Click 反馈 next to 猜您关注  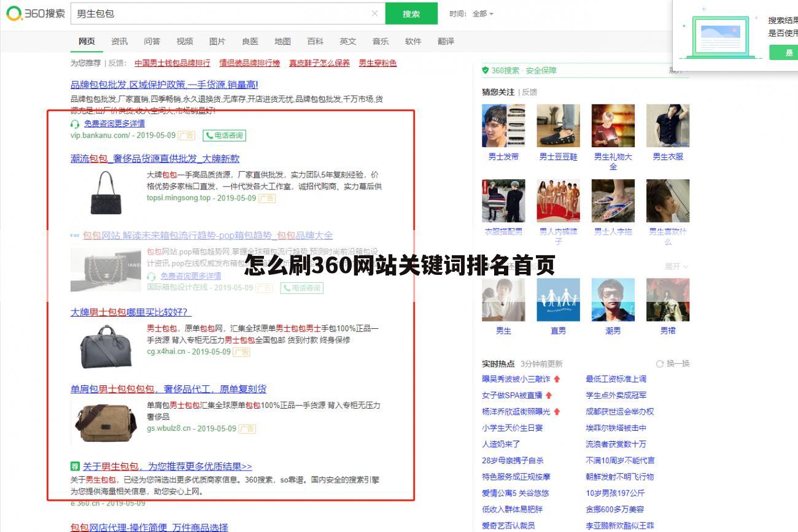530,92
